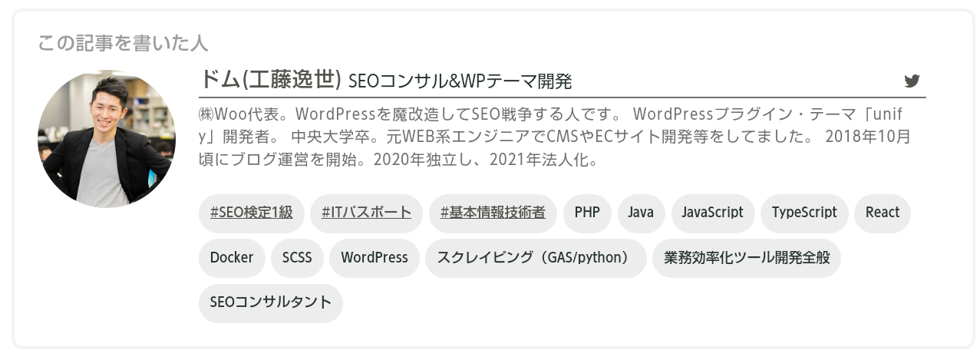The height and width of the screenshot is (360, 980).
Task: Click the SCSS skill tag
Action: pyautogui.click(x=297, y=258)
